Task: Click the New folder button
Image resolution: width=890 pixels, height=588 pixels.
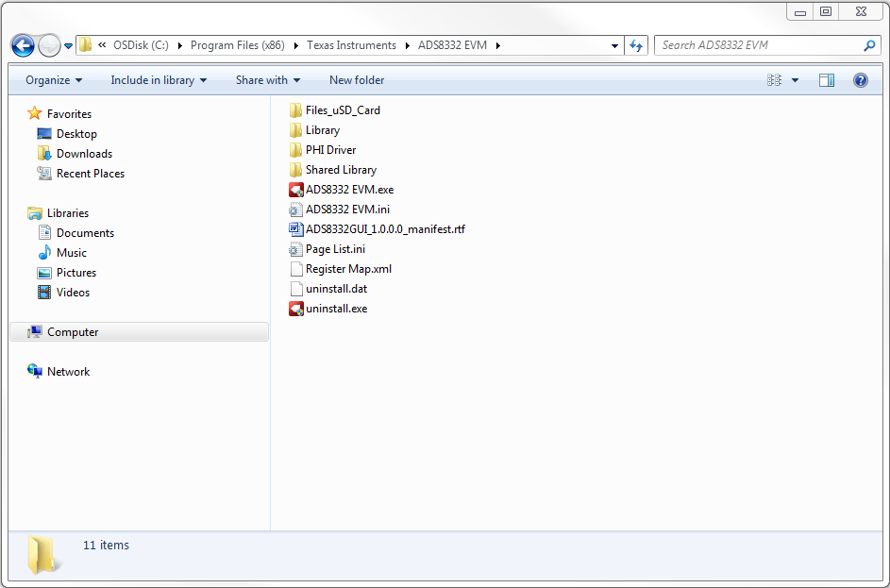Action: click(x=357, y=80)
